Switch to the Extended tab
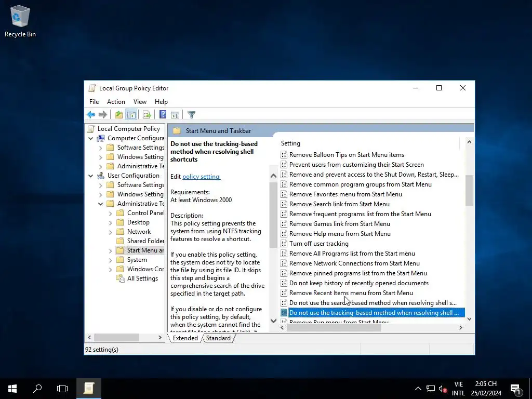This screenshot has height=399, width=532. tap(185, 338)
